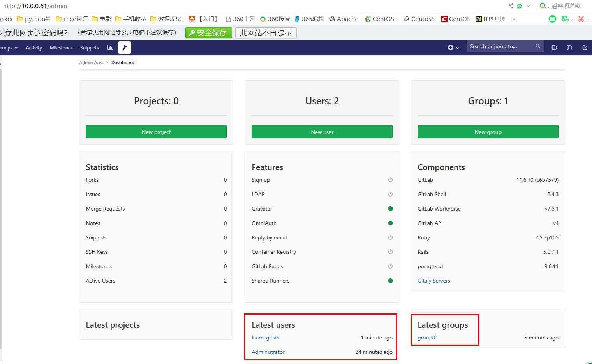
Task: Open the learn_gitlab user link
Action: point(266,338)
